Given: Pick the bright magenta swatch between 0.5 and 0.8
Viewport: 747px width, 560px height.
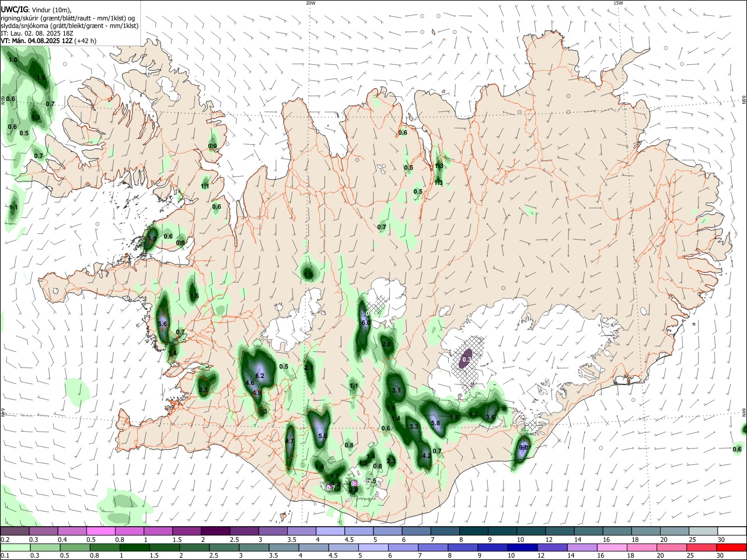Looking at the screenshot, I should tap(100, 531).
